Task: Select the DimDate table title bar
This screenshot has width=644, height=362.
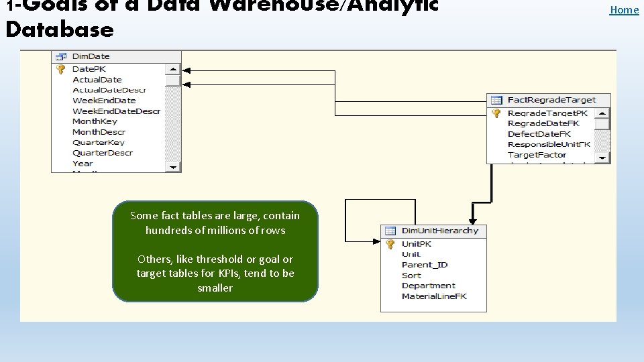Action: click(x=116, y=56)
